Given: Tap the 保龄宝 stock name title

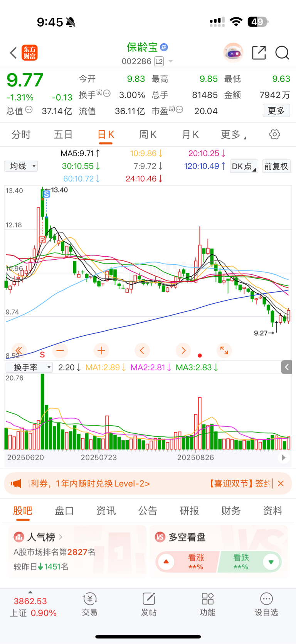Looking at the screenshot, I should coord(142,47).
